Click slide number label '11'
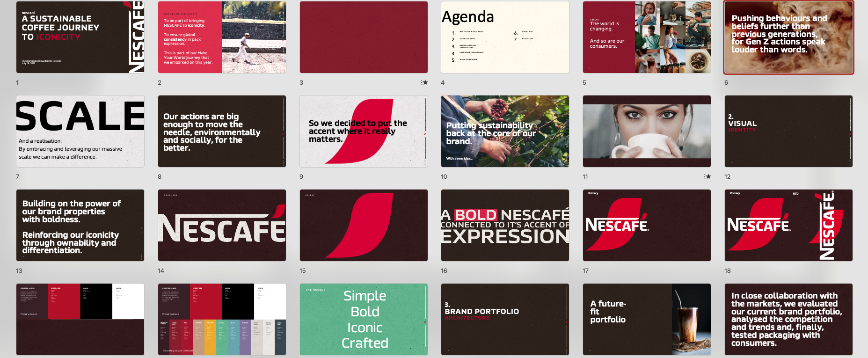Viewport: 868px width, 358px height. tap(585, 176)
